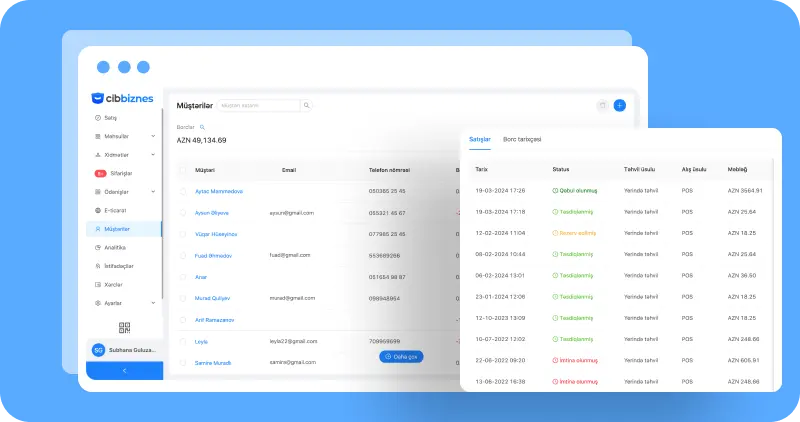Click the small search icon next to Borclar

click(202, 127)
